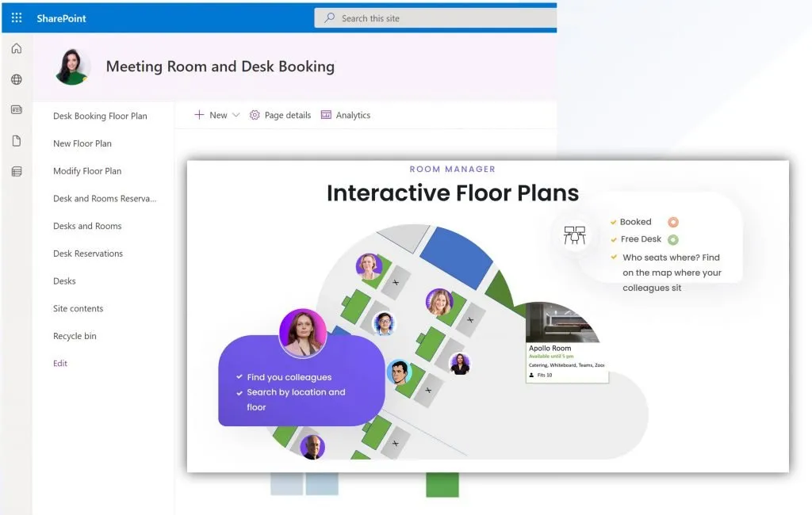Image resolution: width=812 pixels, height=515 pixels.
Task: Click the search magnifier icon
Action: point(329,17)
